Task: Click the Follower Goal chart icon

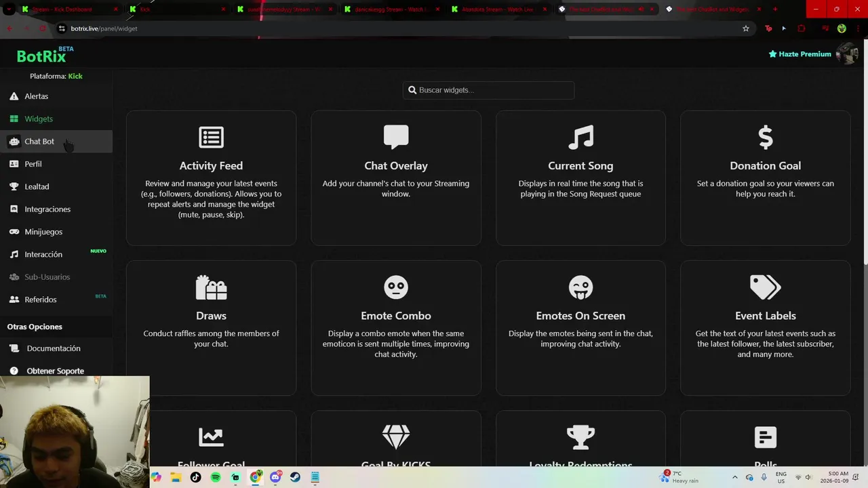Action: pos(211,437)
